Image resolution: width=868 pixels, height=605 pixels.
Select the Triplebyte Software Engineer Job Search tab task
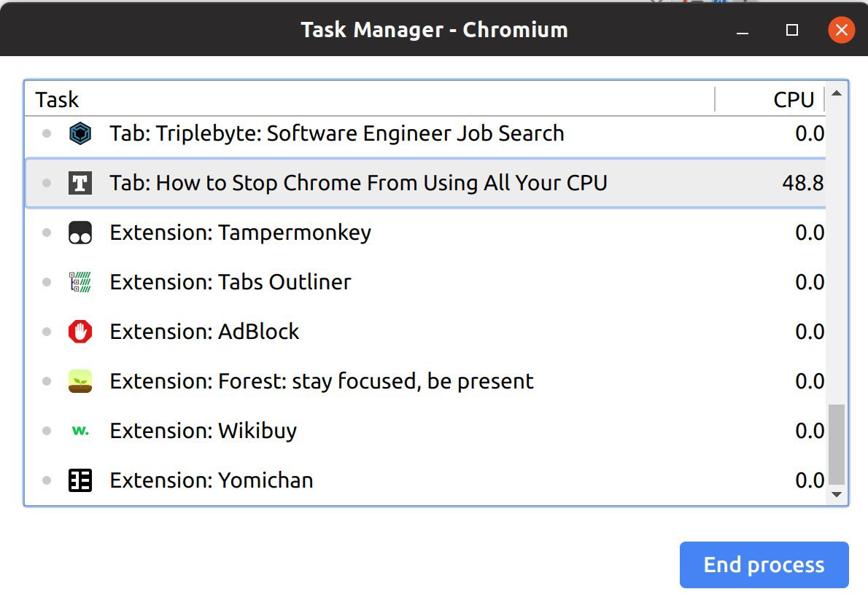[x=425, y=133]
